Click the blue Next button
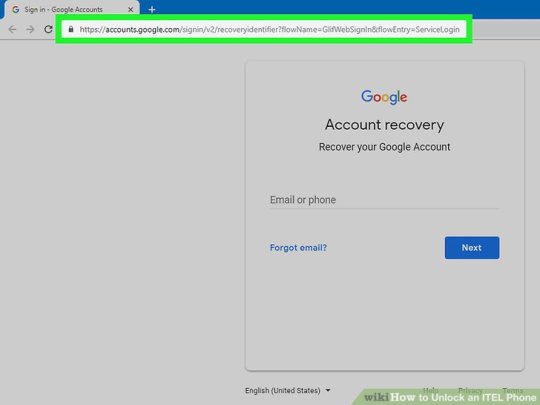 click(x=472, y=248)
